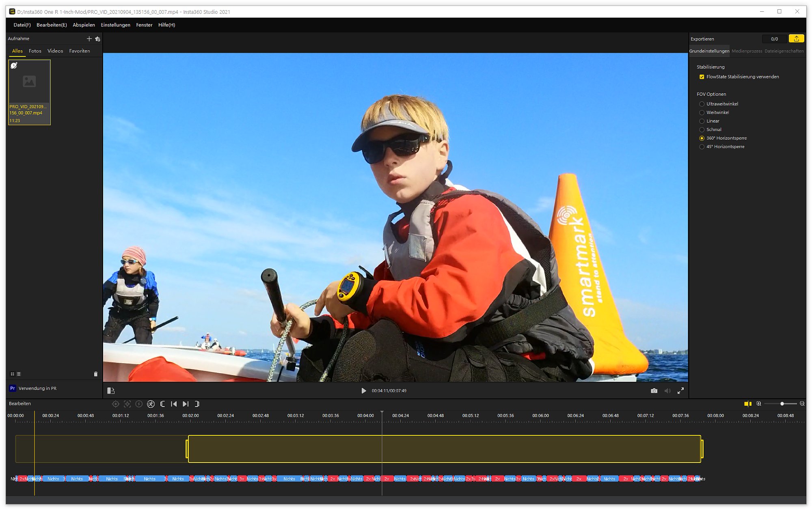812x510 pixels.
Task: Enter fullscreen preview mode
Action: [680, 391]
